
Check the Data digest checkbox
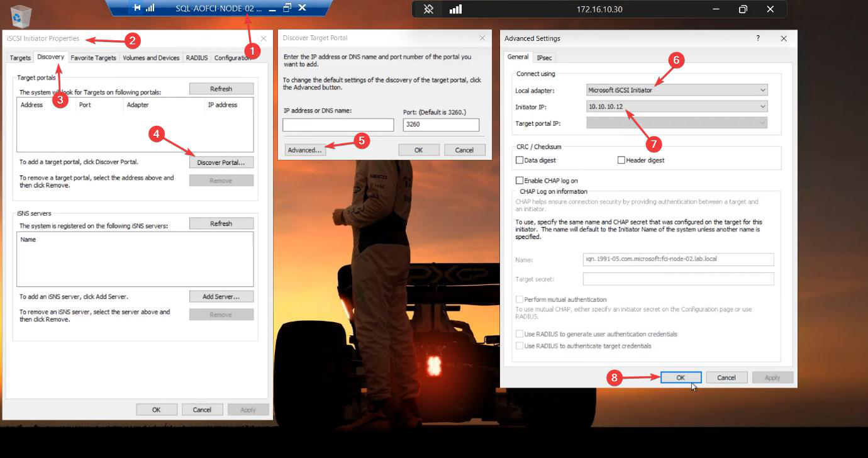coord(520,160)
